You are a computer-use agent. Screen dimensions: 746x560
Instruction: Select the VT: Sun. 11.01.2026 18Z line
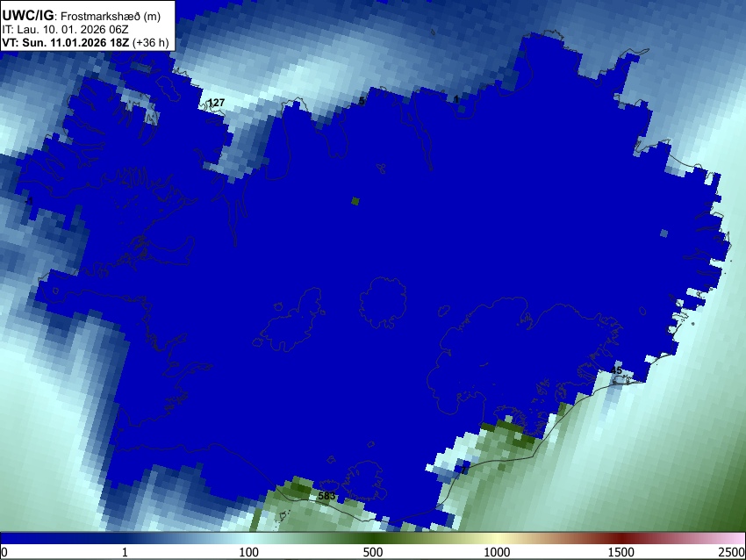pyautogui.click(x=65, y=42)
